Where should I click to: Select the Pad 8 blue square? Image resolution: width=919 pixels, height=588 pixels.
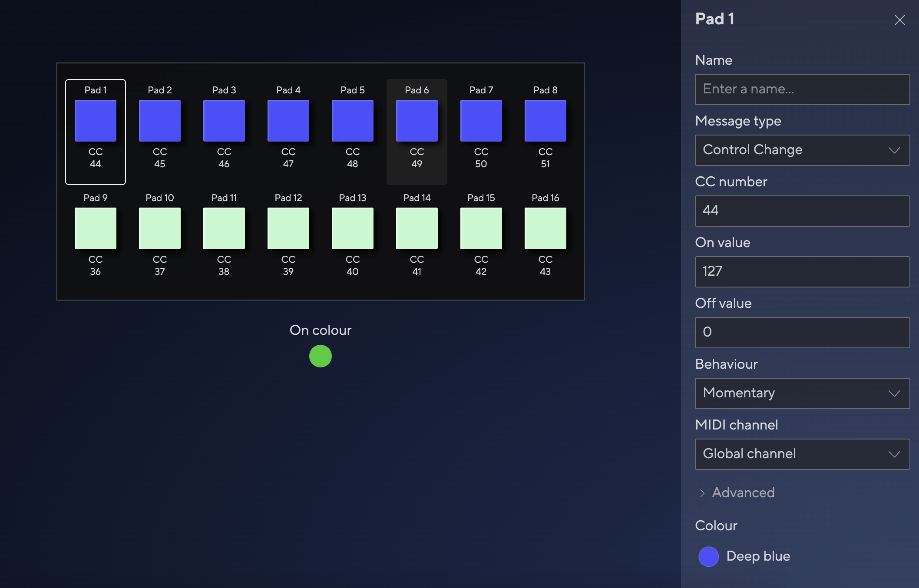point(545,121)
